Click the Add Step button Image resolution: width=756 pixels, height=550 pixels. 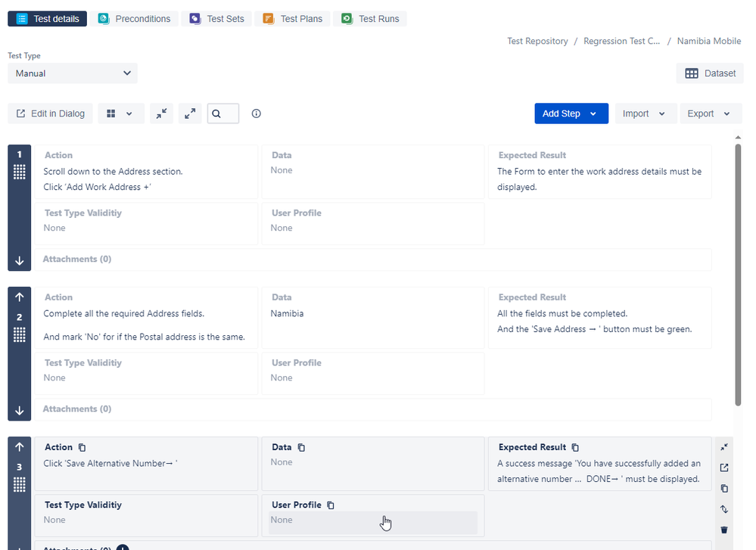571,113
